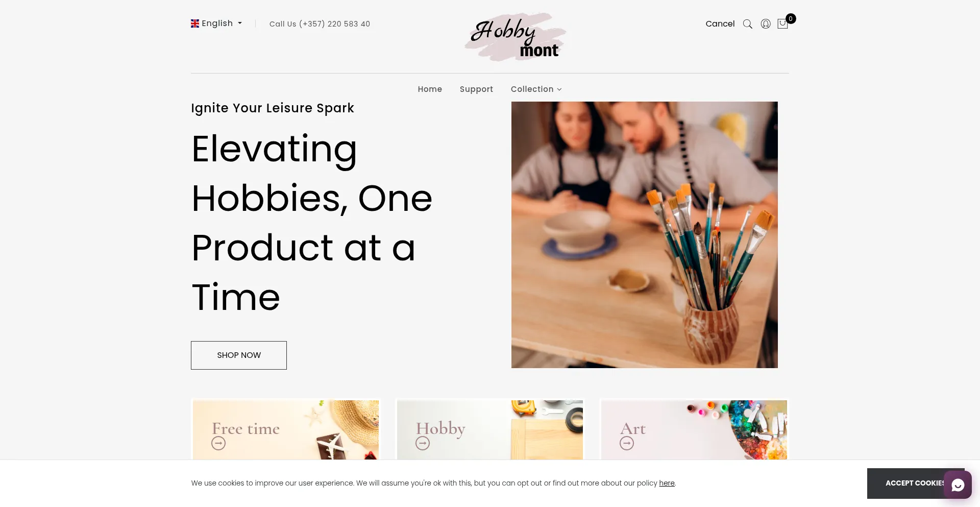This screenshot has height=507, width=980.
Task: Open the chat bubble widget
Action: [x=958, y=485]
